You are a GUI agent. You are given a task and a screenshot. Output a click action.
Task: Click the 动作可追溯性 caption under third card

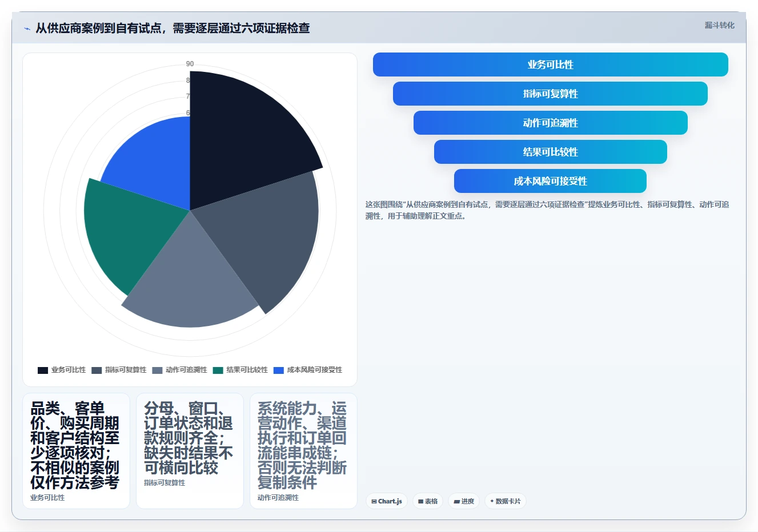point(278,498)
